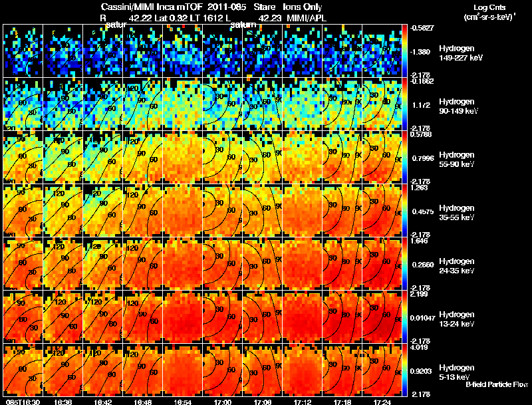The width and height of the screenshot is (532, 405).
Task: Select the Hydrogen 5-13 keV label
Action: click(457, 372)
